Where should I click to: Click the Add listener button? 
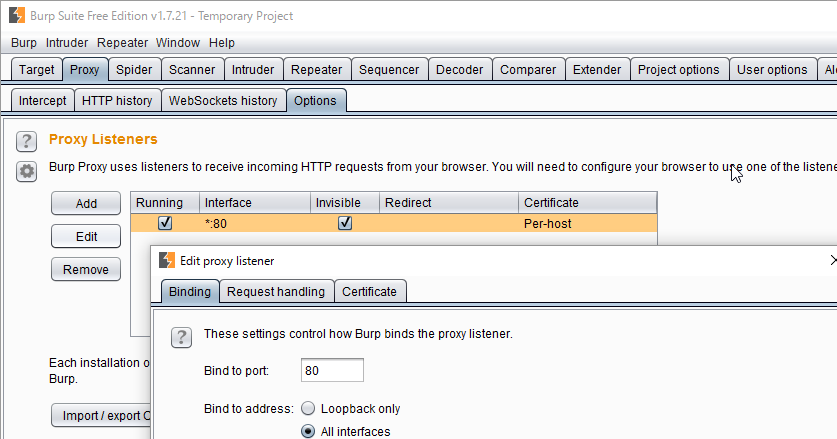(86, 203)
